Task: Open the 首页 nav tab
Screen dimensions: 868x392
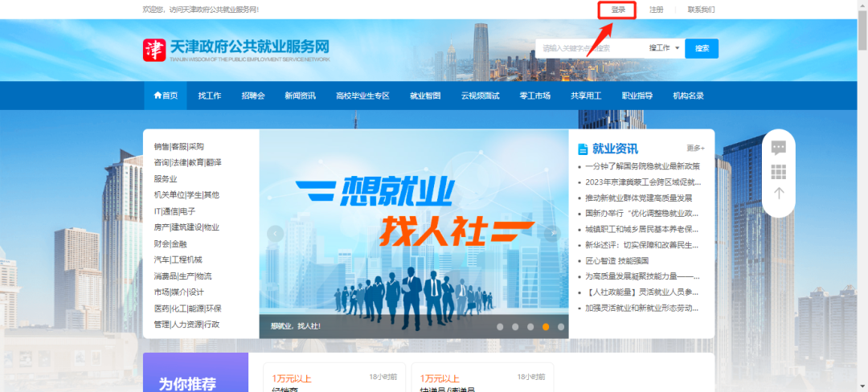Action: (x=166, y=96)
